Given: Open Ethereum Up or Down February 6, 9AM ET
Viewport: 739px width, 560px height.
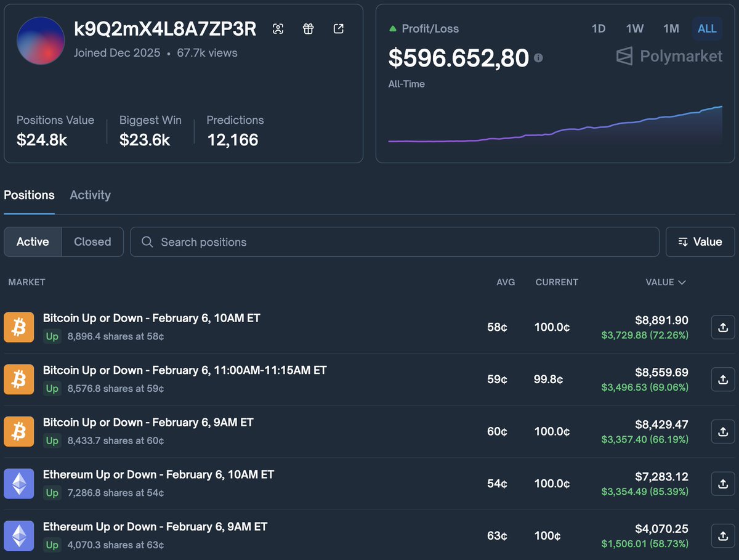Looking at the screenshot, I should coord(155,527).
